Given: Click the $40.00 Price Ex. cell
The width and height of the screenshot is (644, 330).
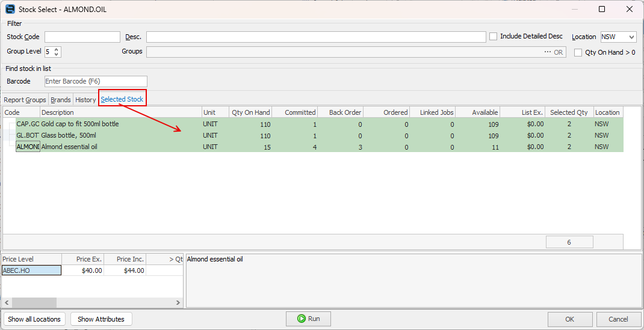Looking at the screenshot, I should 83,270.
